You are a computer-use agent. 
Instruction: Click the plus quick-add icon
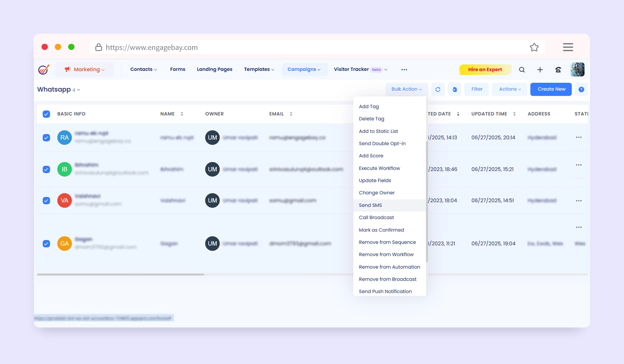[540, 70]
